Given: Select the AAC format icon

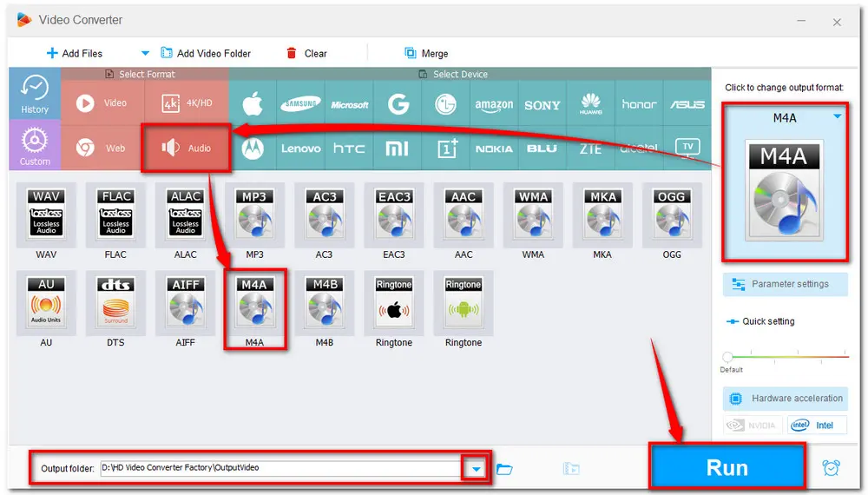Looking at the screenshot, I should pos(464,214).
